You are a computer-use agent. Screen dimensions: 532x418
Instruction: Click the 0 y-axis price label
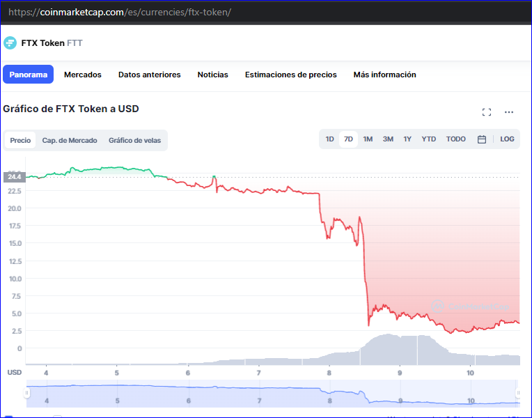tap(19, 348)
